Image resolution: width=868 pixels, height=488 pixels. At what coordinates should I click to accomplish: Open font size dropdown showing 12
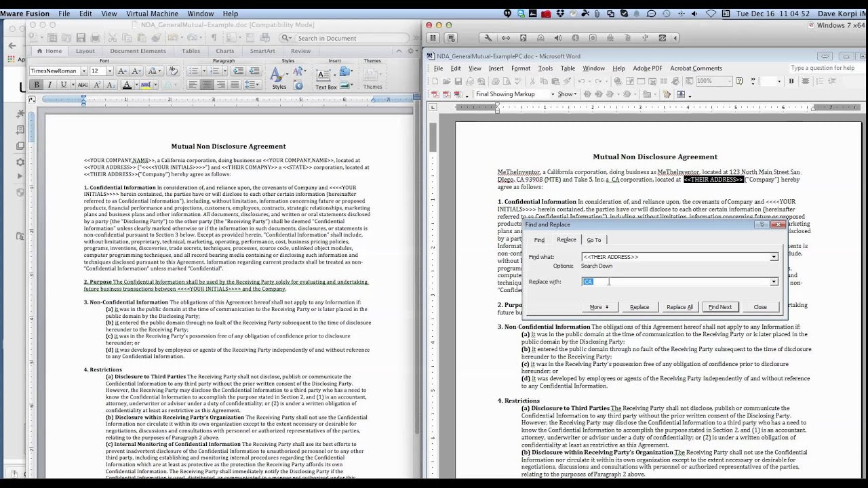(108, 70)
